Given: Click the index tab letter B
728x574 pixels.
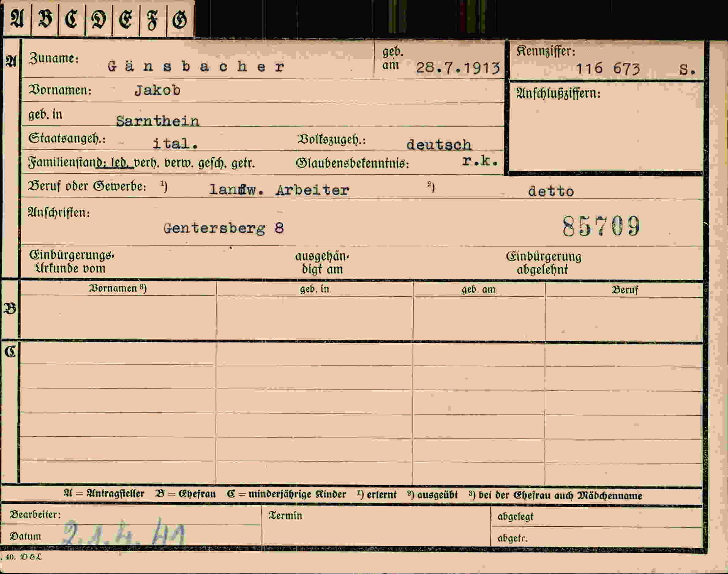Looking at the screenshot, I should pyautogui.click(x=45, y=18).
